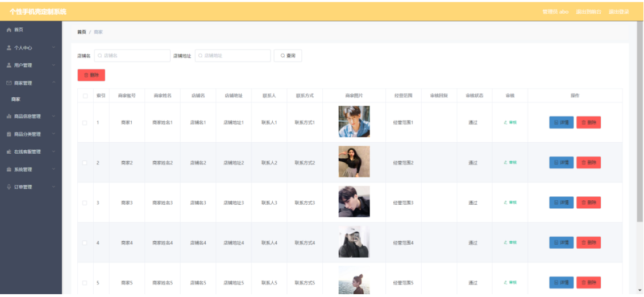
Task: Expand the 商品信息管理 chevron
Action: coord(54,117)
